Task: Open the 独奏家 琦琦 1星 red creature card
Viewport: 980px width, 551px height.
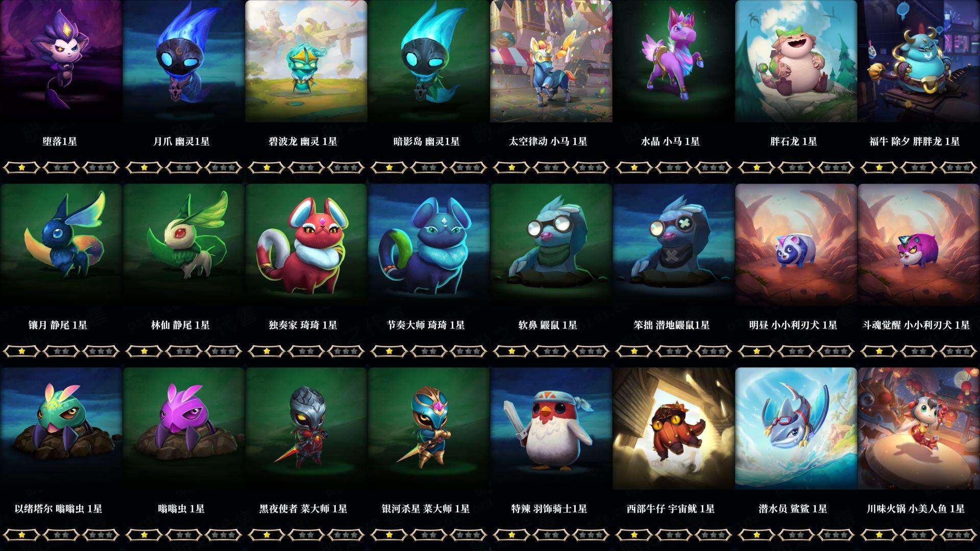Action: click(306, 245)
